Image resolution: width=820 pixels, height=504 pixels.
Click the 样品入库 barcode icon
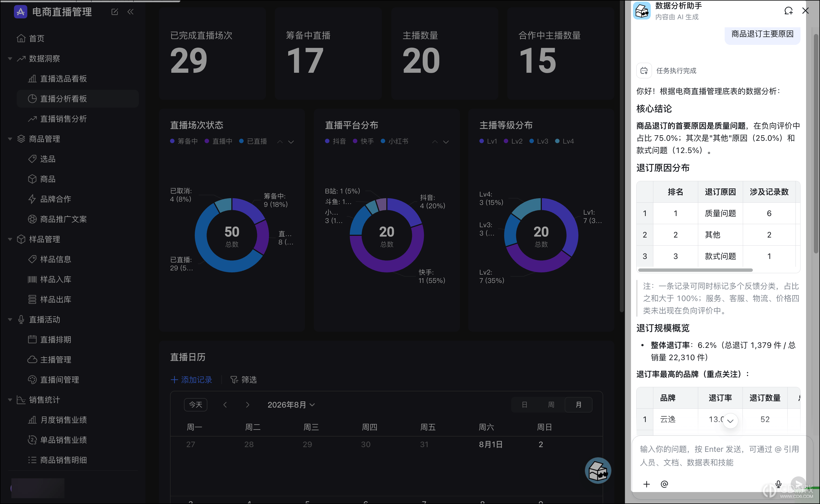tap(32, 279)
